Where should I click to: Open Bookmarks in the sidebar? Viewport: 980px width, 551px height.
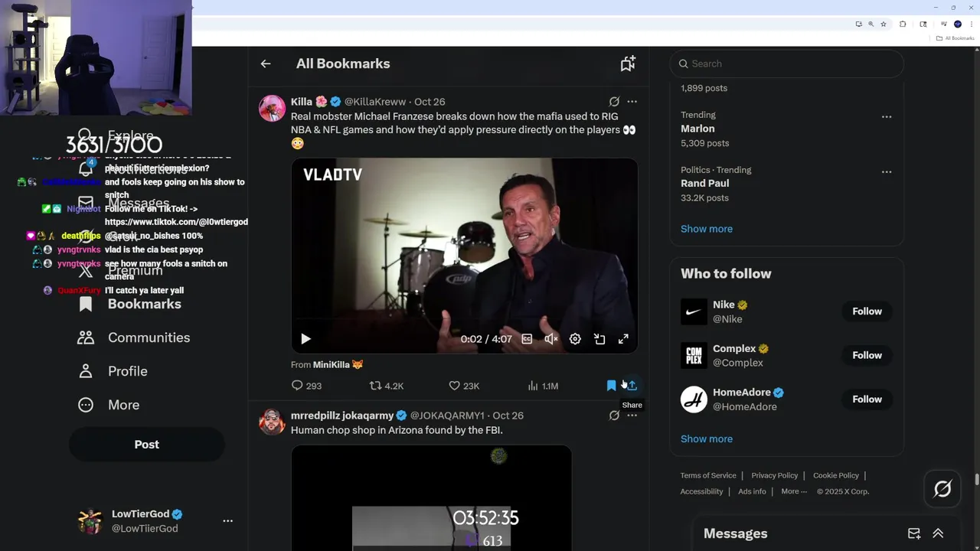pyautogui.click(x=130, y=304)
